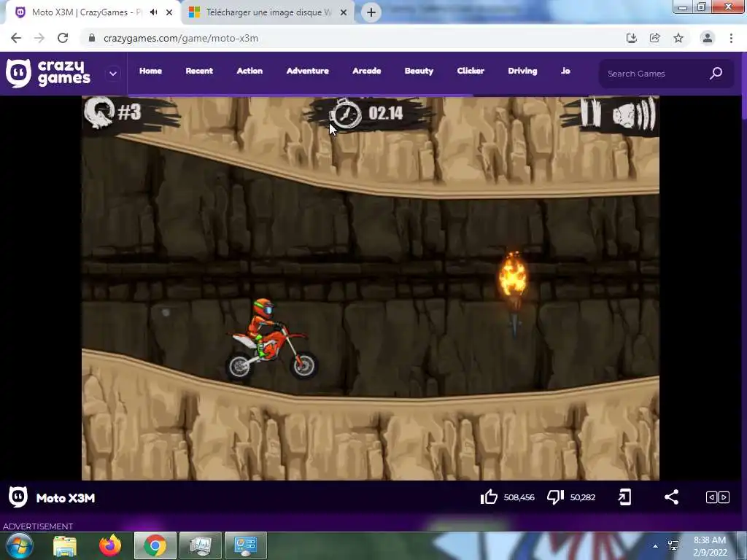Click the search magnifier icon
The image size is (747, 560).
[x=716, y=74]
